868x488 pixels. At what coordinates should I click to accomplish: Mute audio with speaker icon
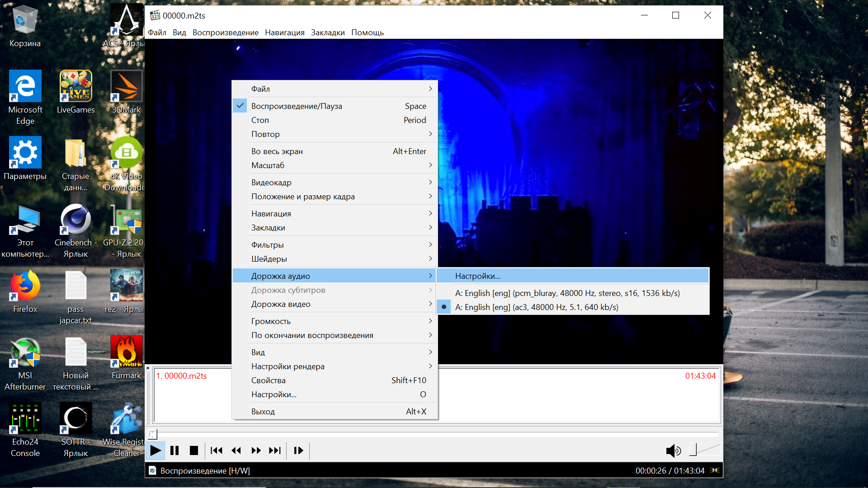[x=673, y=450]
